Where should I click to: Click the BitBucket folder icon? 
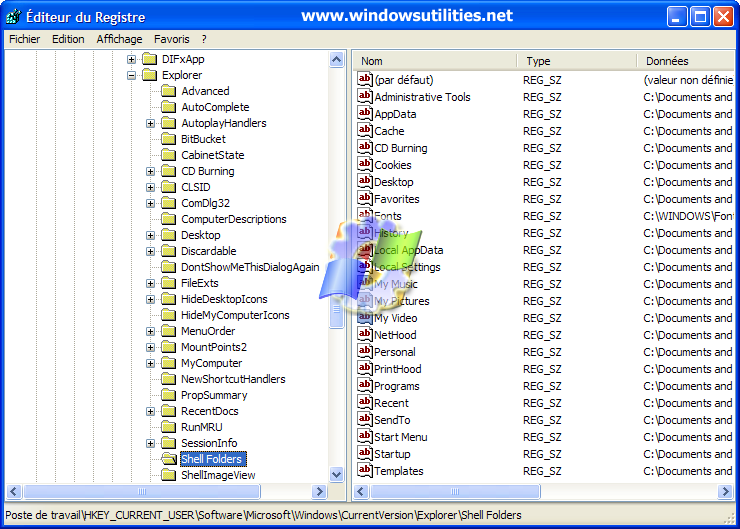(168, 139)
